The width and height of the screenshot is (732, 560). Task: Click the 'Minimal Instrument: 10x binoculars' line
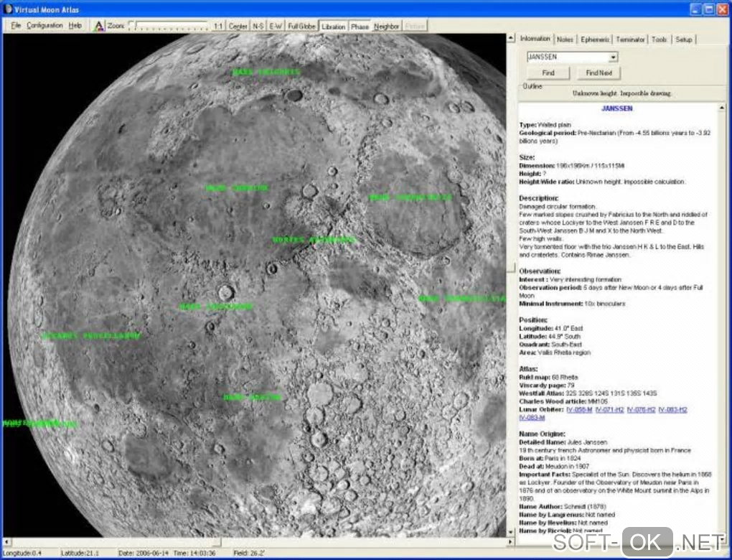point(572,304)
